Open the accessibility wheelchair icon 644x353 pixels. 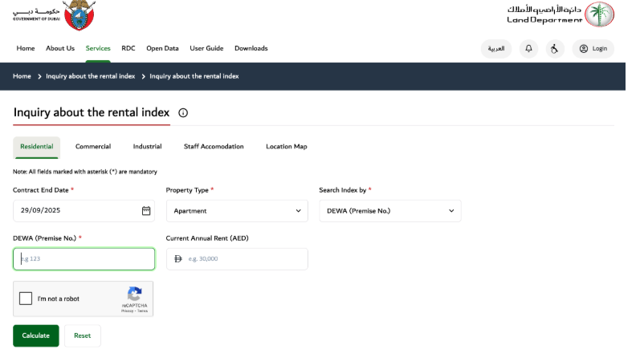[x=554, y=48]
